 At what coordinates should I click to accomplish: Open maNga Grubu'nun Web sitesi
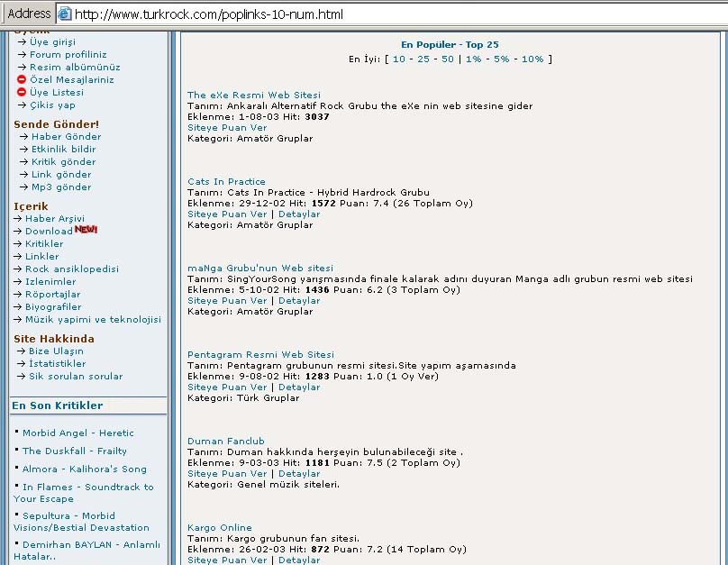coord(260,268)
